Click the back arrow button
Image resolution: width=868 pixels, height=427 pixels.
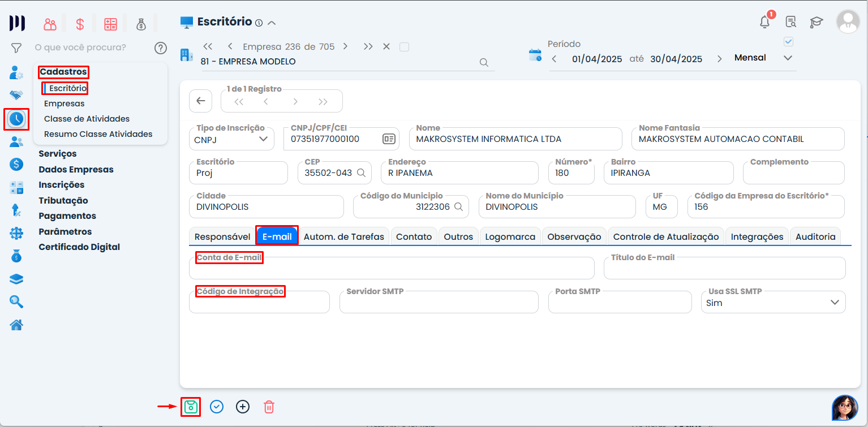click(200, 101)
